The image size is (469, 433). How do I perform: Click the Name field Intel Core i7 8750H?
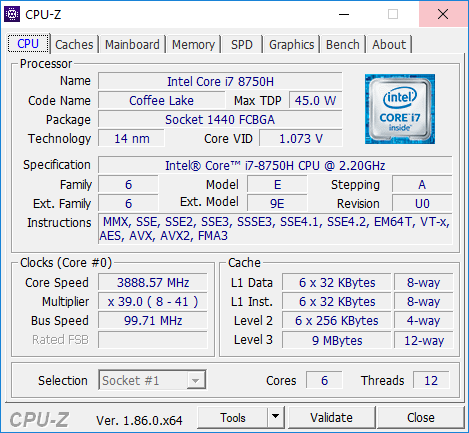tap(220, 81)
